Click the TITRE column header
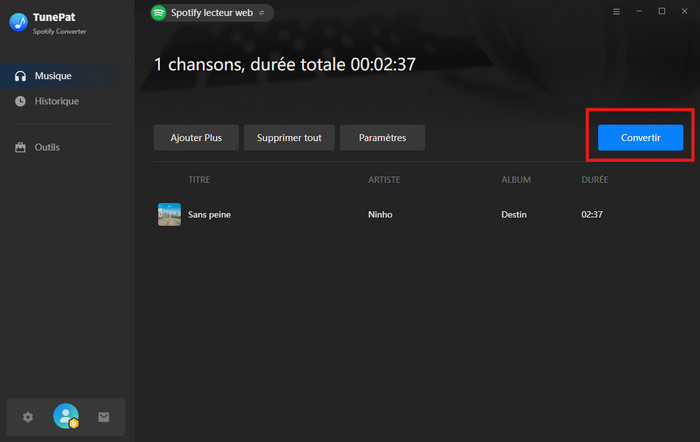Image resolution: width=700 pixels, height=442 pixels. coord(199,179)
